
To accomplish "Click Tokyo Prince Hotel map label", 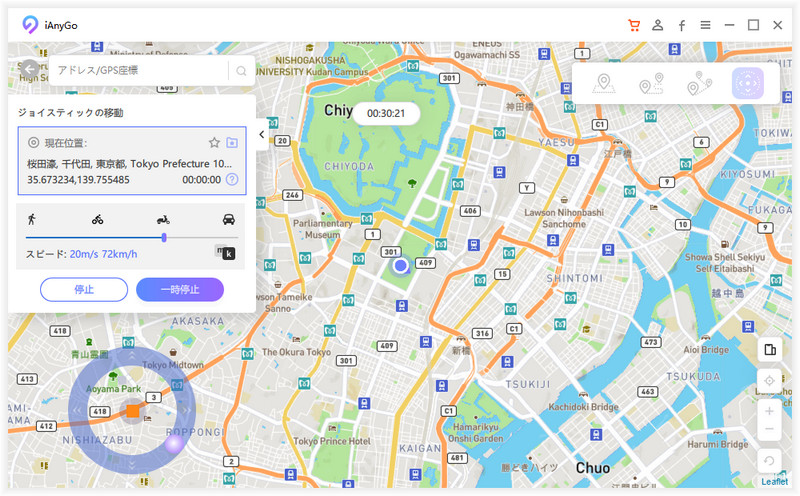I will (332, 441).
